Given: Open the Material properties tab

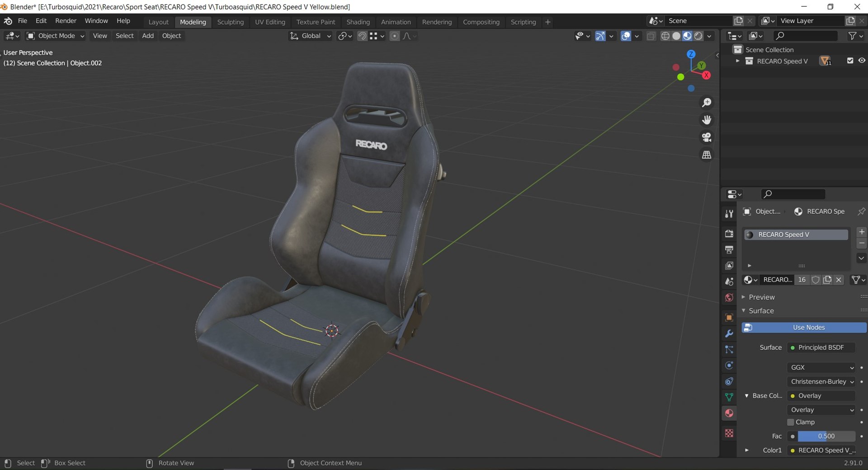Looking at the screenshot, I should pyautogui.click(x=729, y=413).
